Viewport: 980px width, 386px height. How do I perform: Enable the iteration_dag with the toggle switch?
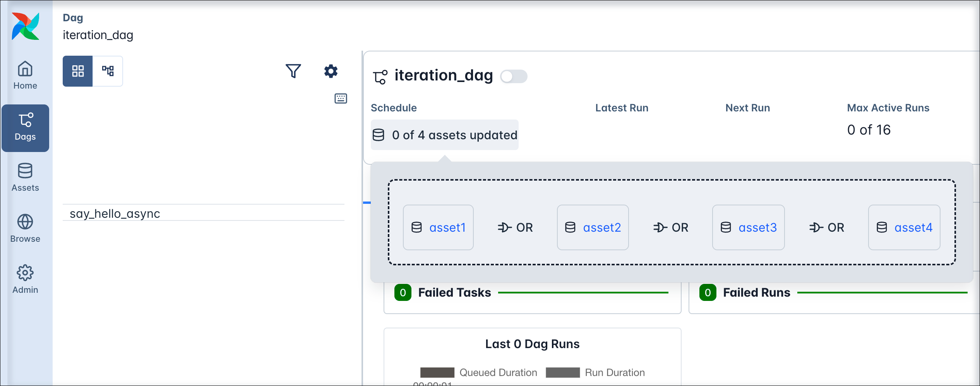(514, 76)
